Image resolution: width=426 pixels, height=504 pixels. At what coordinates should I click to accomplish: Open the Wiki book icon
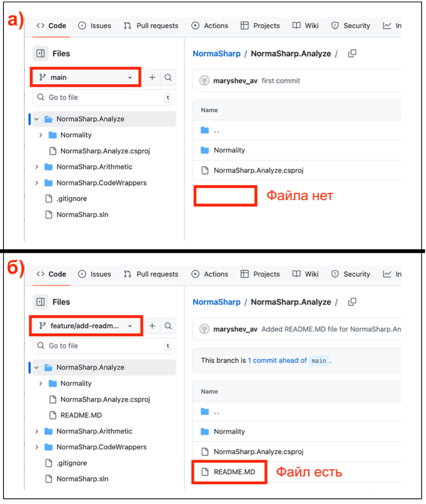296,26
